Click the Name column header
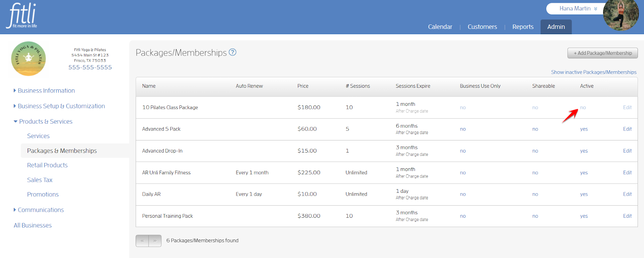644x258 pixels. coord(149,86)
